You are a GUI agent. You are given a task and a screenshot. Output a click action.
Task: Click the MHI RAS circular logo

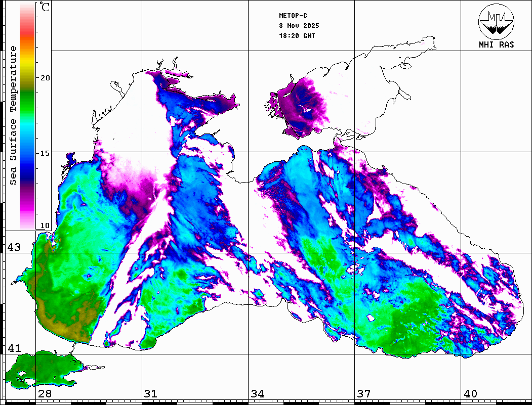click(496, 21)
